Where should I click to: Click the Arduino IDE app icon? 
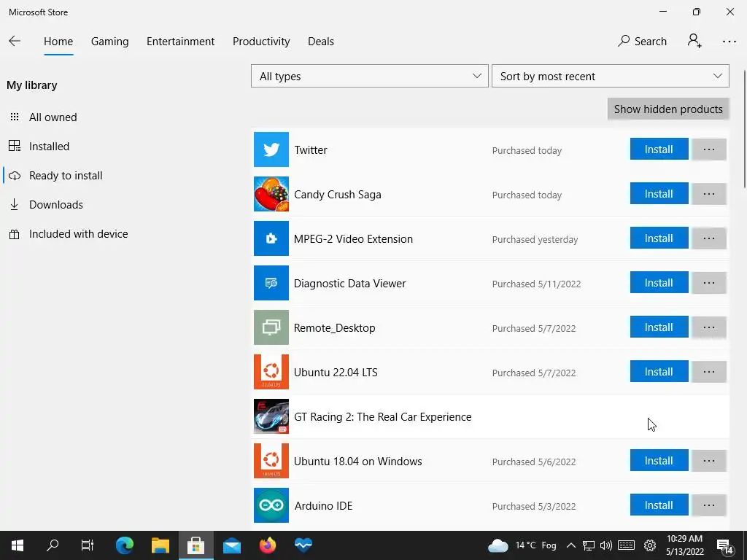click(x=271, y=505)
